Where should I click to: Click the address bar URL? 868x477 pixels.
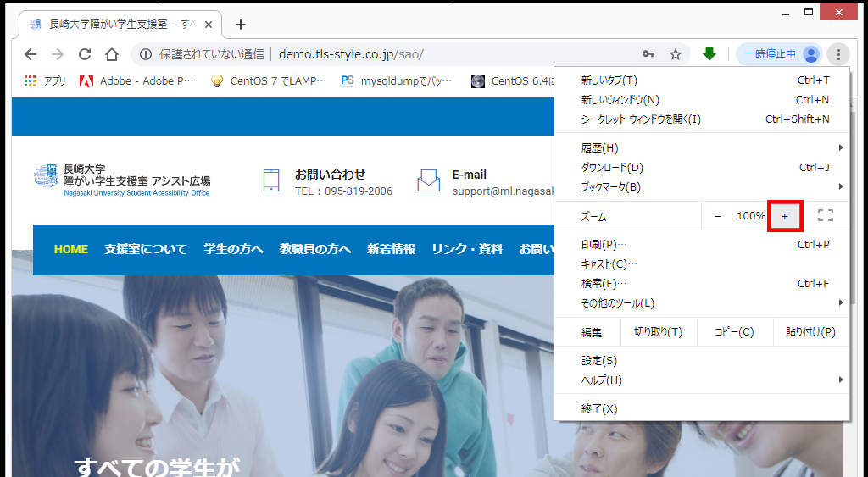(x=351, y=54)
